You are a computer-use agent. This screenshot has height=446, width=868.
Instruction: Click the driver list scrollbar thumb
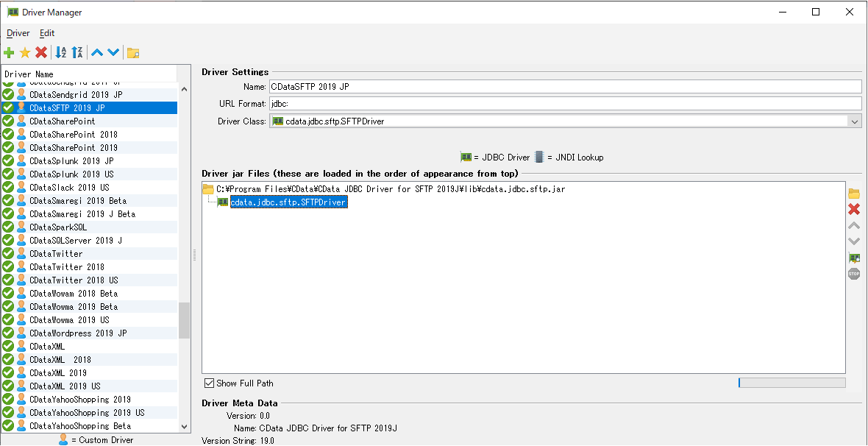185,320
